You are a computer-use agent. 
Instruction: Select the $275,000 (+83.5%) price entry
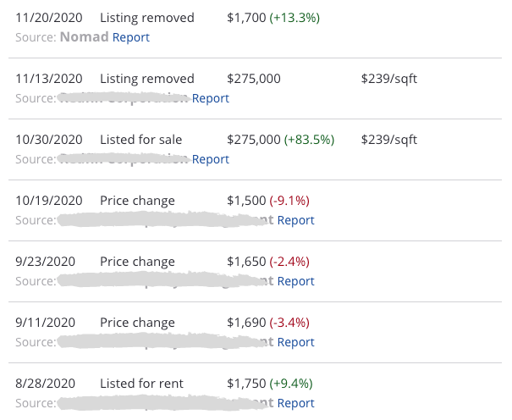pos(281,140)
